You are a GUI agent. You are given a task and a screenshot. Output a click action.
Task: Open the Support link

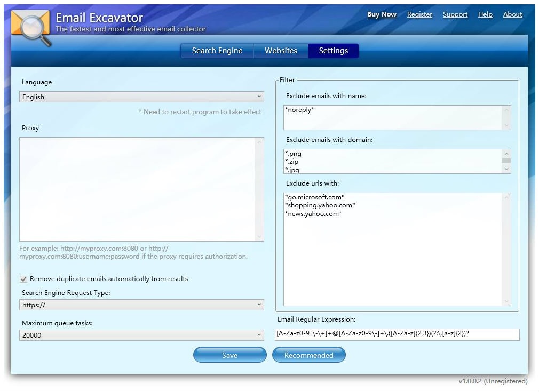click(455, 14)
